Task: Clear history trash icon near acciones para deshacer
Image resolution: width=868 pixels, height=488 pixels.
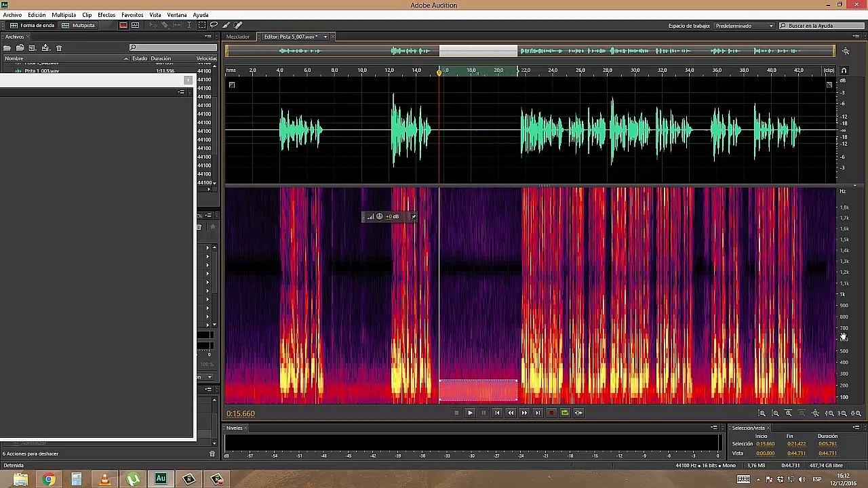Action: tap(212, 453)
